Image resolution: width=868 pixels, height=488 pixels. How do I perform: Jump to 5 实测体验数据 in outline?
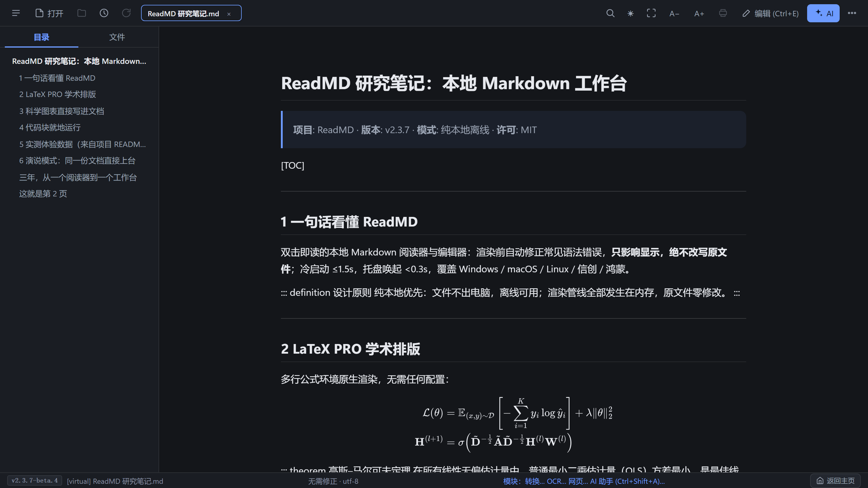coord(83,144)
